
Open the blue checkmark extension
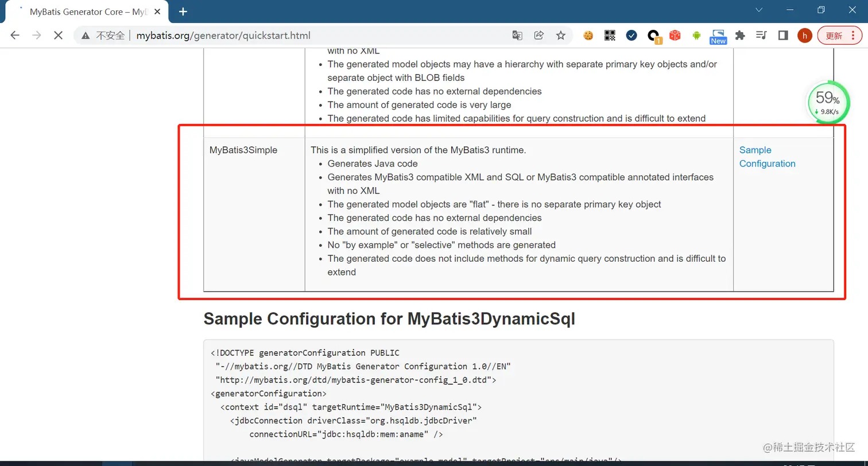tap(631, 36)
